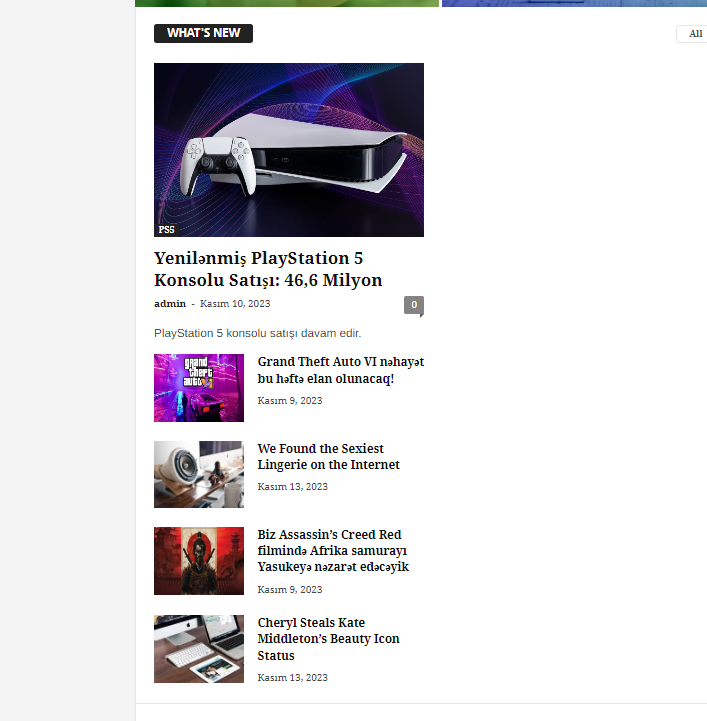
Task: Click the PlayStation 5 konsolu satışı excerpt text
Action: pyautogui.click(x=257, y=333)
